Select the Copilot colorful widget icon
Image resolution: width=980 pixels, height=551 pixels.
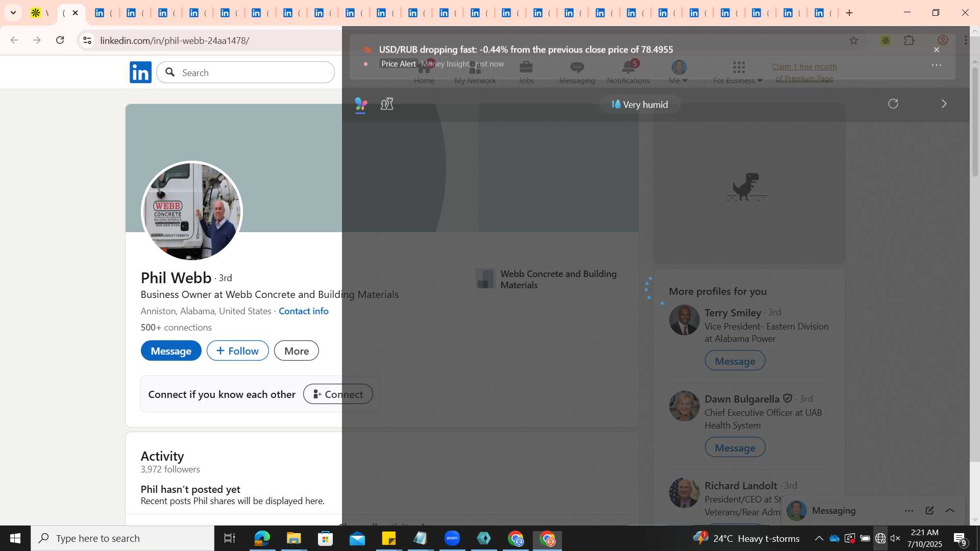click(361, 105)
